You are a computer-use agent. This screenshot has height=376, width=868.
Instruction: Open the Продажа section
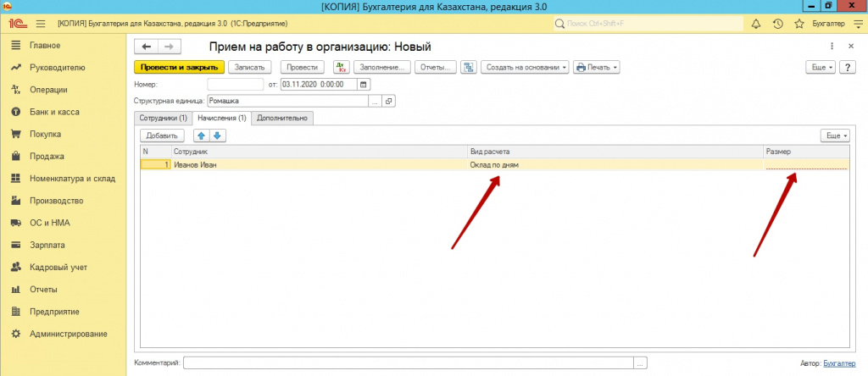(x=47, y=157)
